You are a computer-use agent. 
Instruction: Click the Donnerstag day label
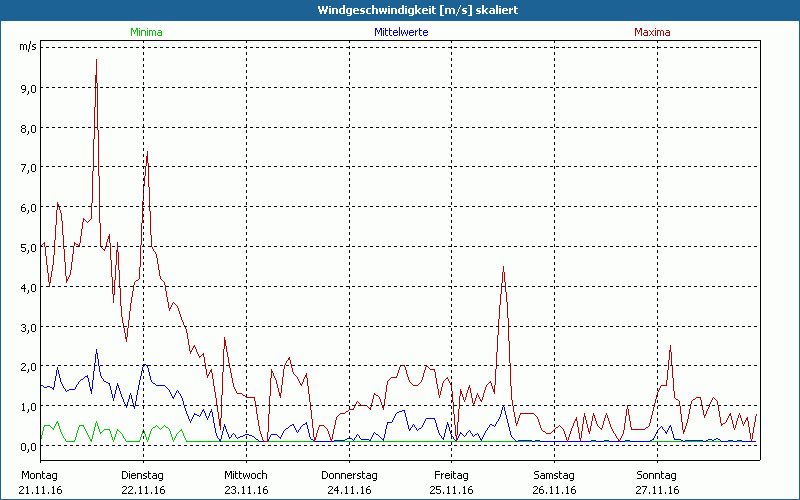coord(348,474)
